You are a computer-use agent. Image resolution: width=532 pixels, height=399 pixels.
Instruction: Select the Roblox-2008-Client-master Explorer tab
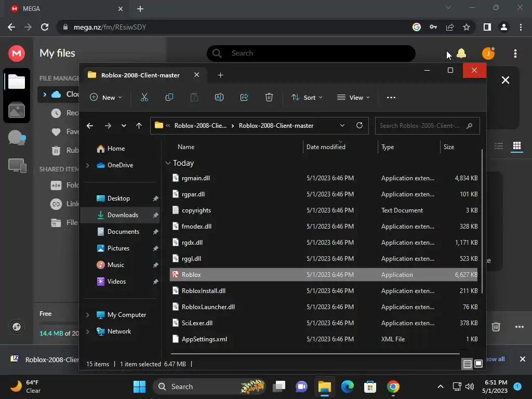140,75
